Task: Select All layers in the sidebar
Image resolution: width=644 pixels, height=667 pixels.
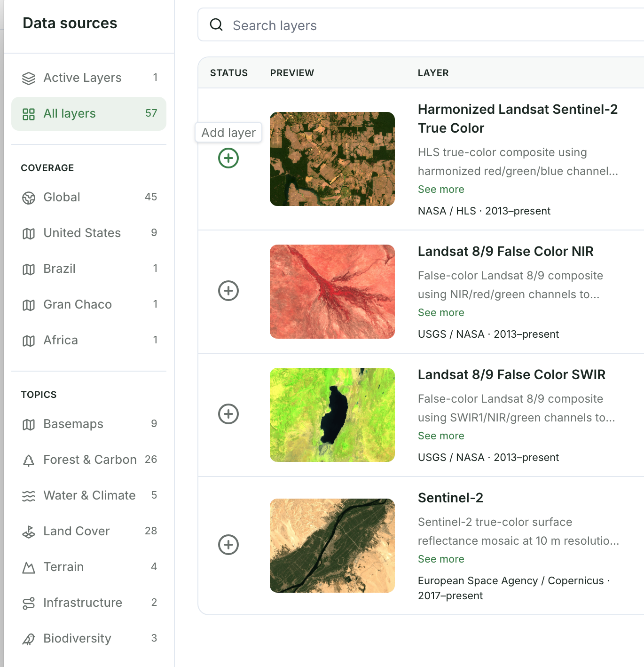Action: point(89,113)
